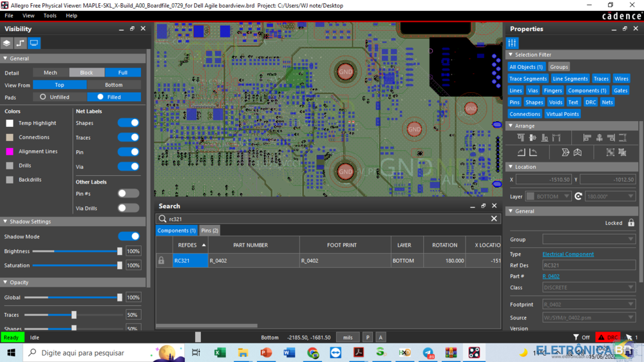Viewport: 644px width, 362px height.
Task: Select the Display settings monitor icon
Action: coord(34,43)
